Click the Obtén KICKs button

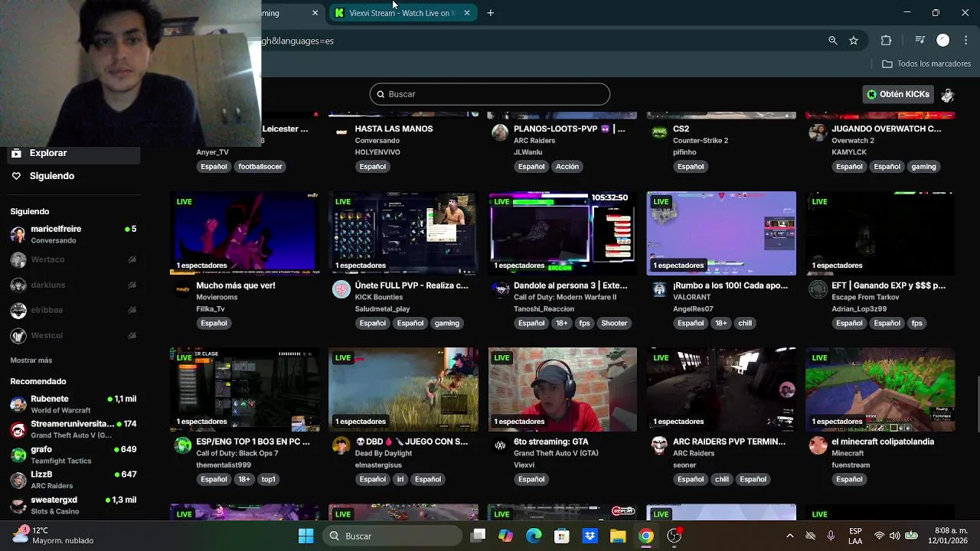pyautogui.click(x=898, y=94)
